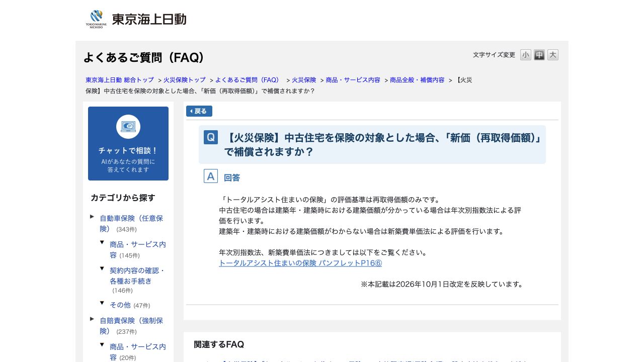644x362 pixels.
Task: Collapse arrow beside 商品・サービス内容 (145件)
Action: point(102,242)
